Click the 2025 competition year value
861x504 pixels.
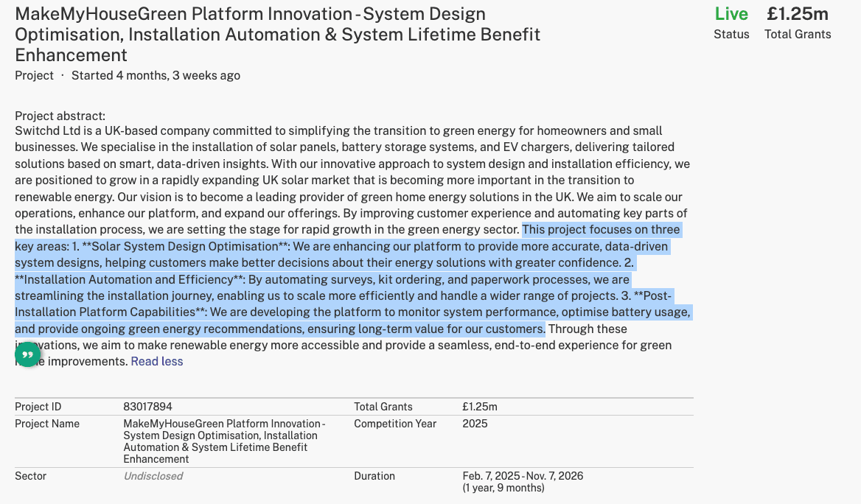pyautogui.click(x=475, y=424)
